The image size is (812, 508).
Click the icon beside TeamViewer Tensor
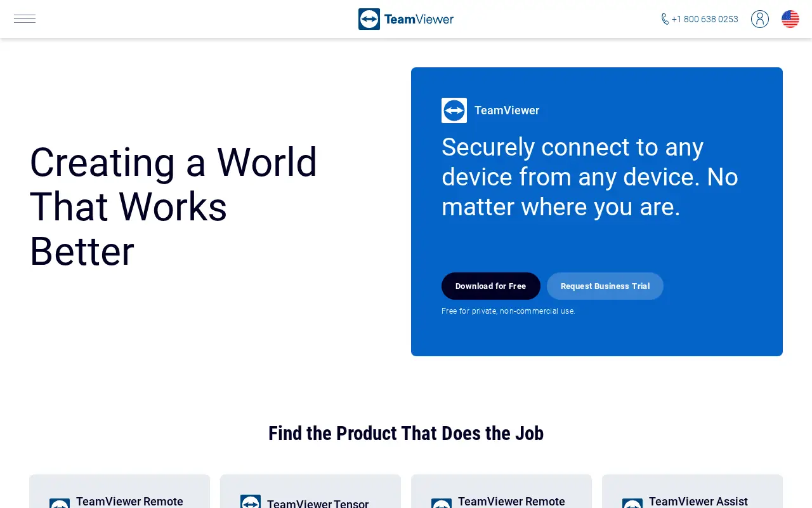(x=251, y=502)
